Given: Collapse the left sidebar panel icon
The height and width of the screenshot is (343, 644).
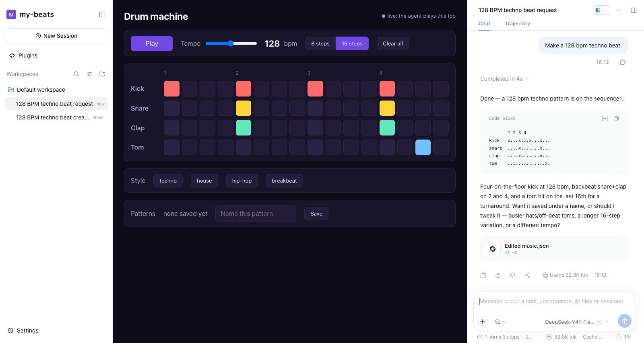Looking at the screenshot, I should pyautogui.click(x=102, y=14).
